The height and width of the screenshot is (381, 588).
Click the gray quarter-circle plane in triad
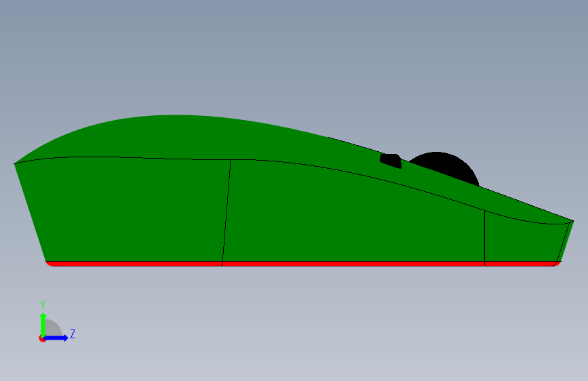[54, 328]
